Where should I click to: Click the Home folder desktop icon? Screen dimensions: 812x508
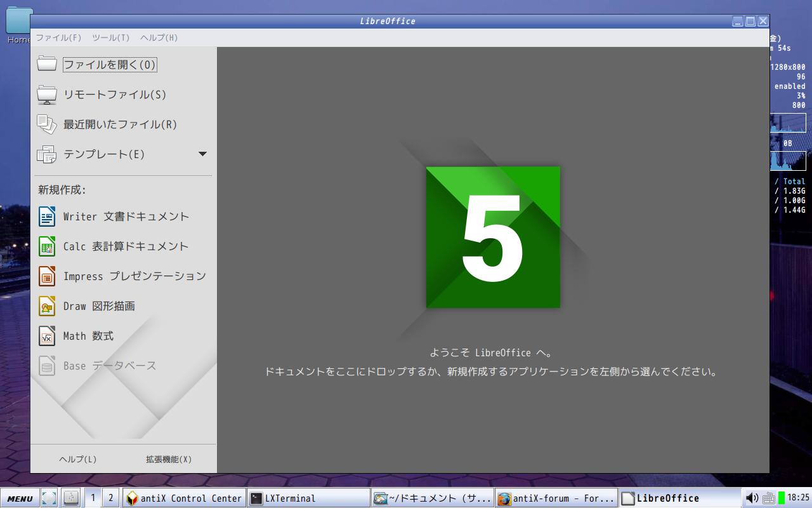click(18, 24)
